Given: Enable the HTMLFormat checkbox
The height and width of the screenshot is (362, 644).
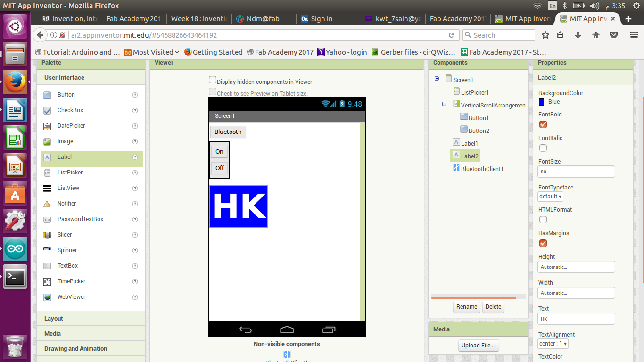Looking at the screenshot, I should pos(543,220).
